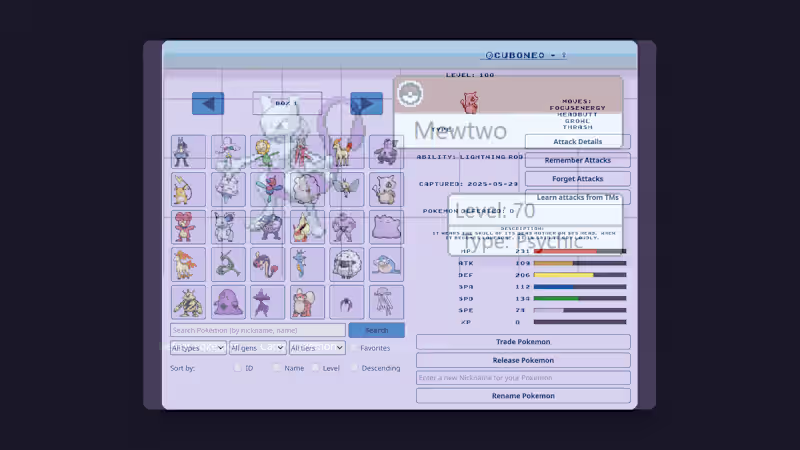
Task: Select the purple sludge blob sprite
Action: click(x=228, y=303)
